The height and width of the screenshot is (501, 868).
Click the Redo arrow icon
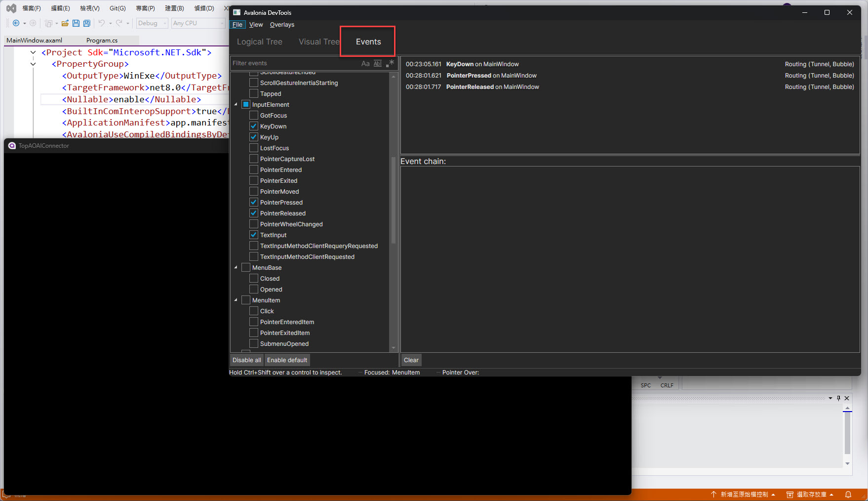pyautogui.click(x=119, y=23)
